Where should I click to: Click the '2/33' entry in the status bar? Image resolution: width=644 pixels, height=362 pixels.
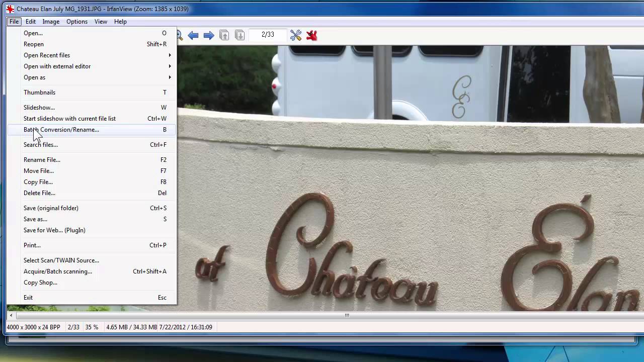pos(73,327)
